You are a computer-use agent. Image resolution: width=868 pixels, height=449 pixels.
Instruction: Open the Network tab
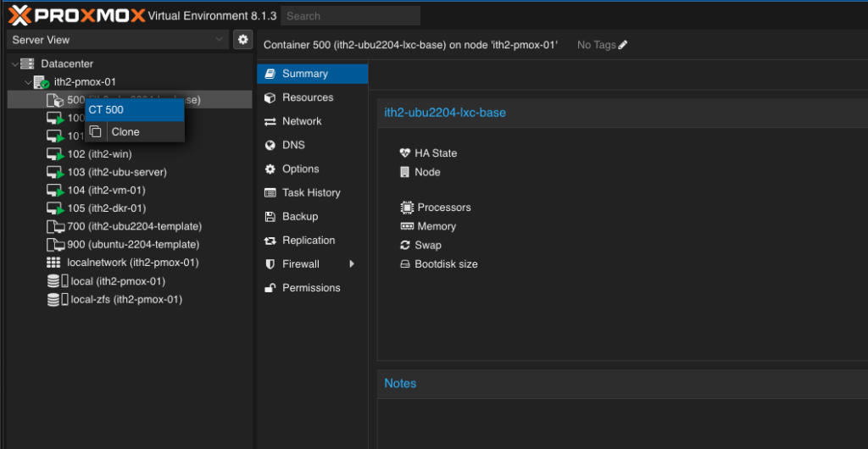[x=313, y=121]
